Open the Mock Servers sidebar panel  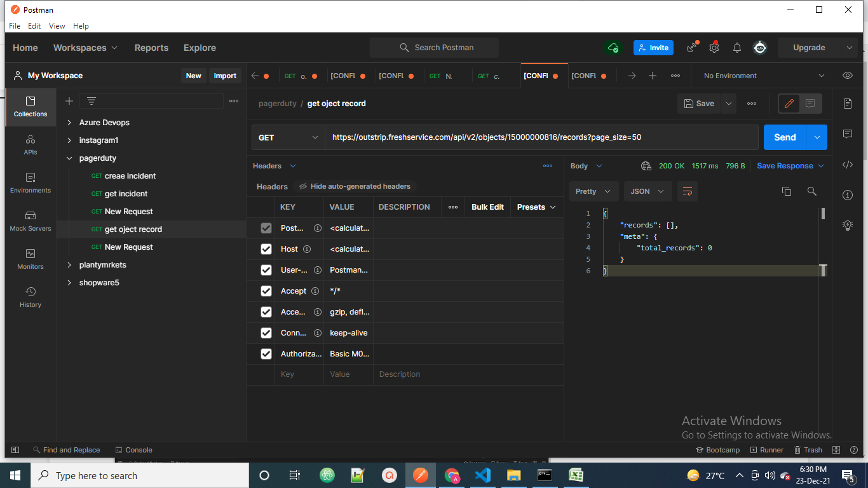coord(31,221)
